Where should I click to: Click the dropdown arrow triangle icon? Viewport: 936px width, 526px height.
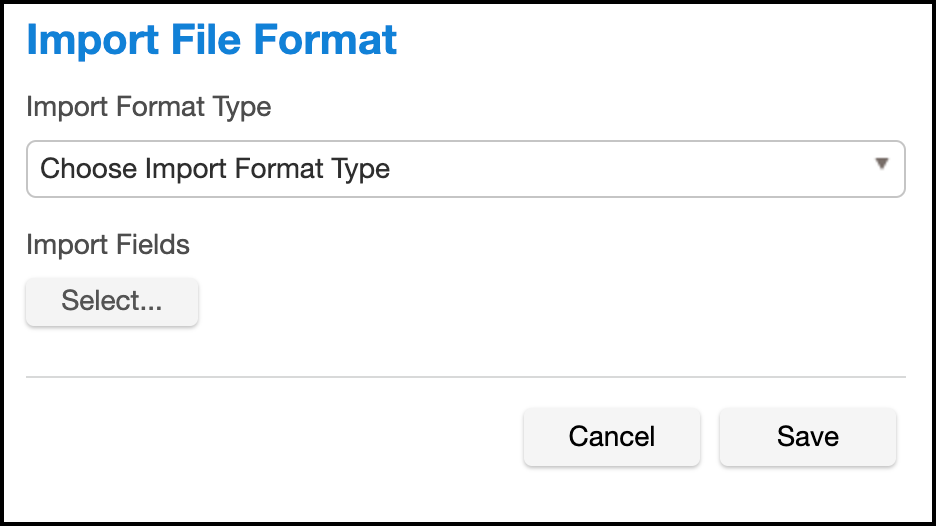pyautogui.click(x=881, y=164)
